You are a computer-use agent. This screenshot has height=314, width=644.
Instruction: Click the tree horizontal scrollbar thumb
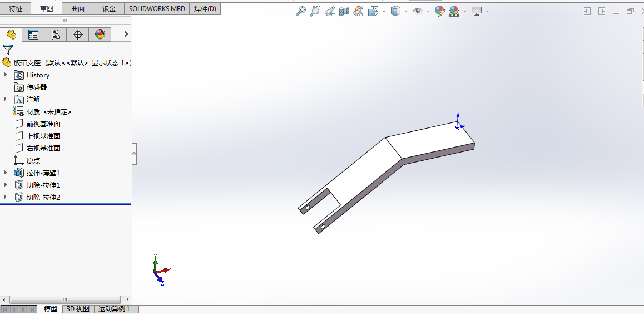click(x=65, y=300)
